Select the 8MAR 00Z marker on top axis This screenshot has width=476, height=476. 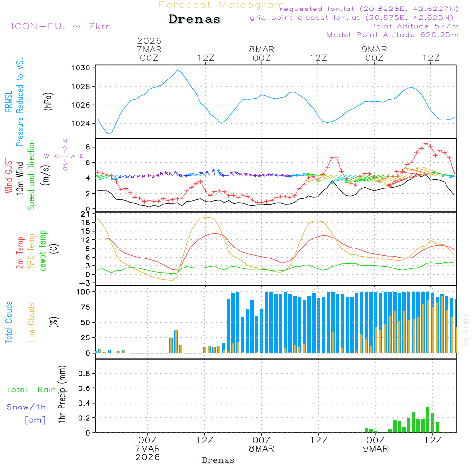point(261,53)
